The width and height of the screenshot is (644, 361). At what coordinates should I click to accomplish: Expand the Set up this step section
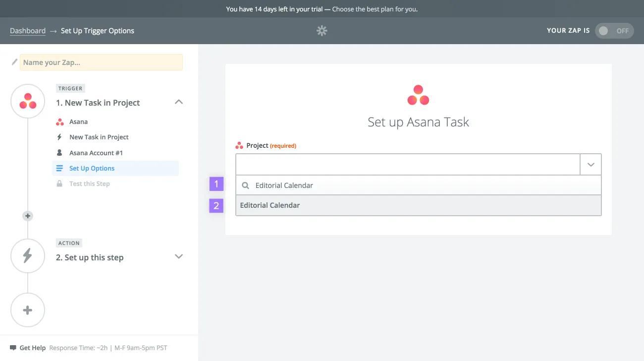tap(178, 256)
